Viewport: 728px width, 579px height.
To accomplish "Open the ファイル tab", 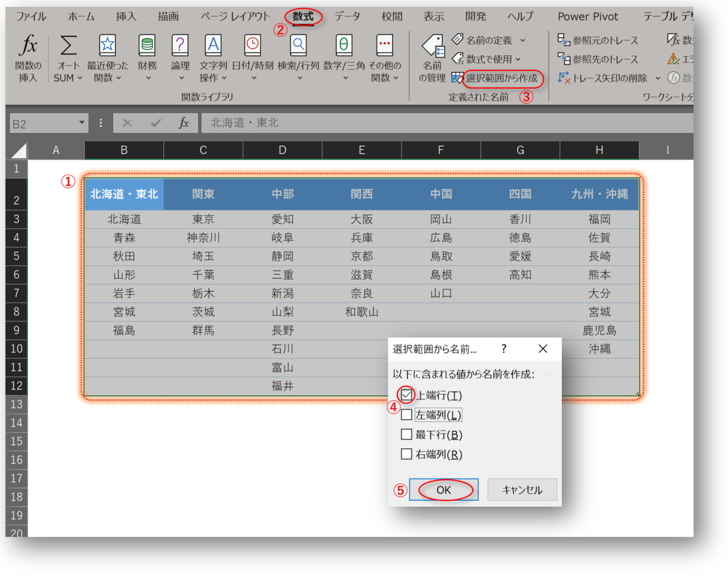I will coord(31,16).
